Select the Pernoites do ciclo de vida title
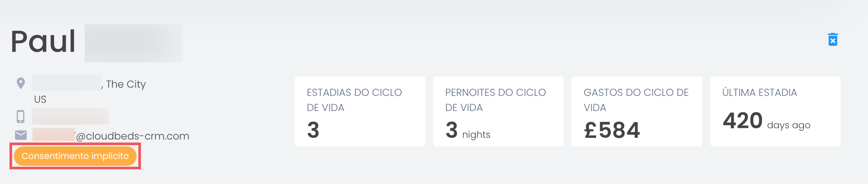868x184 pixels. [x=495, y=100]
